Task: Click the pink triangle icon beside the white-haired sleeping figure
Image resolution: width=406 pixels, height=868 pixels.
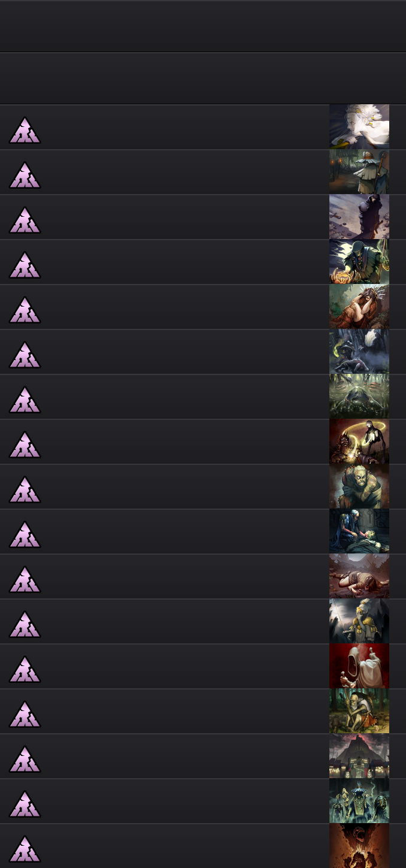Action: click(25, 130)
